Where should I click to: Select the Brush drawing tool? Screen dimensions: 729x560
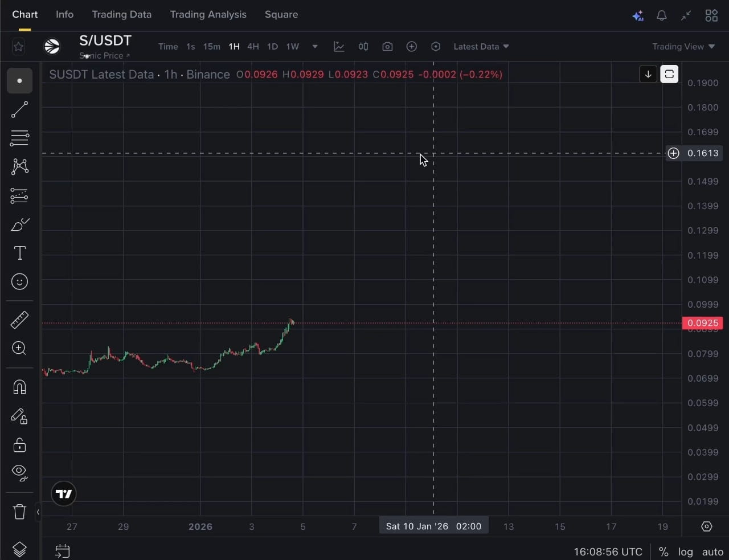(x=19, y=224)
